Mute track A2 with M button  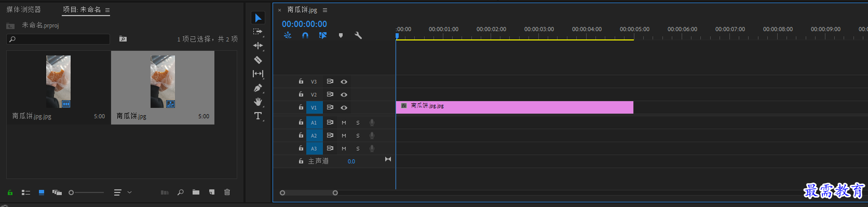[344, 135]
